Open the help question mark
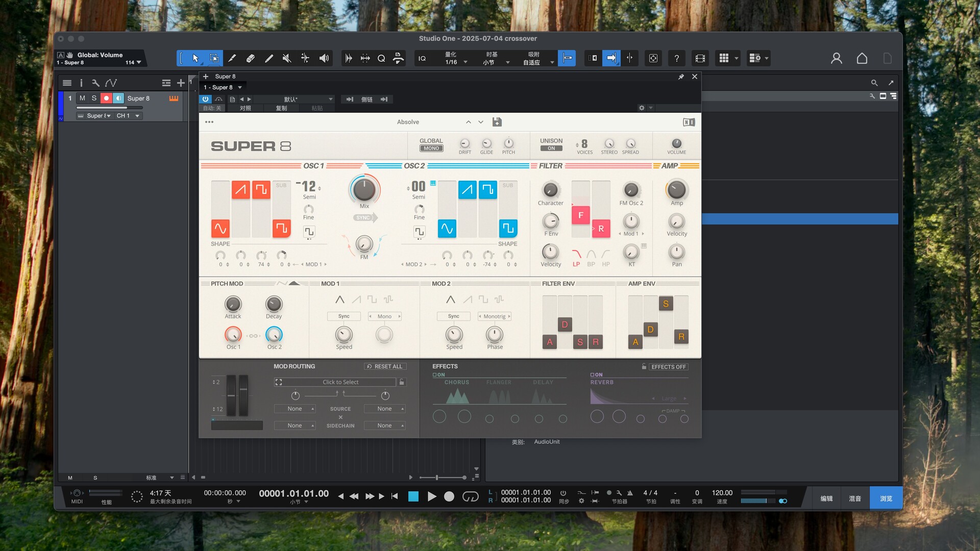The width and height of the screenshot is (980, 551). (677, 58)
